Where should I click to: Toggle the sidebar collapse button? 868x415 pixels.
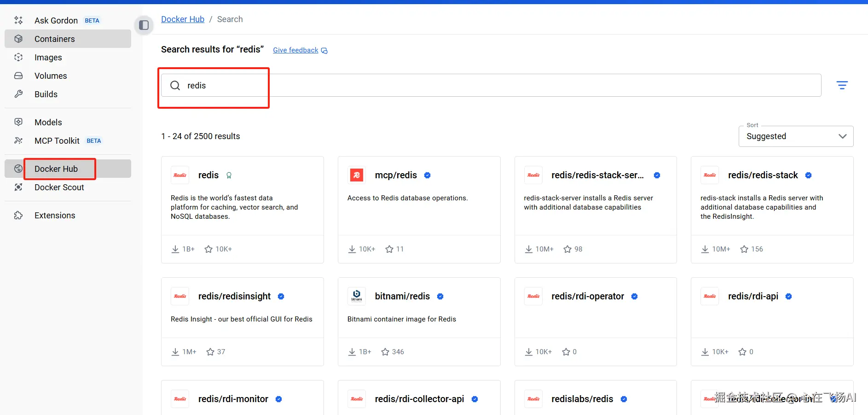(x=144, y=25)
